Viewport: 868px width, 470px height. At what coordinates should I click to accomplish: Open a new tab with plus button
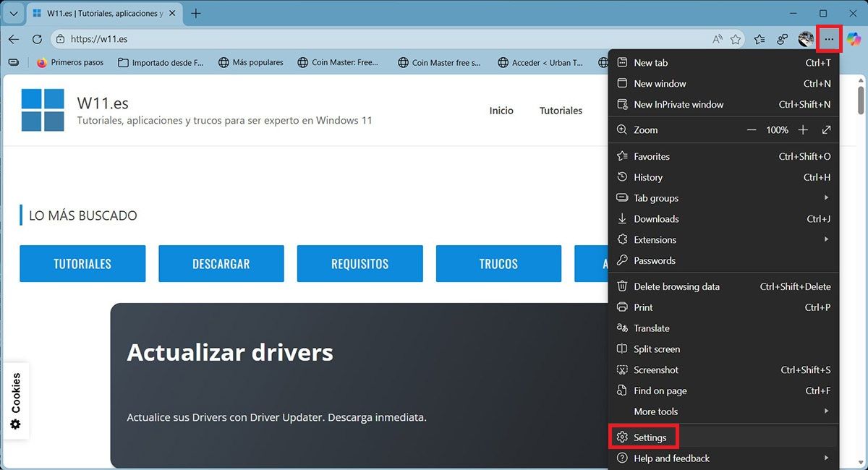pyautogui.click(x=196, y=14)
